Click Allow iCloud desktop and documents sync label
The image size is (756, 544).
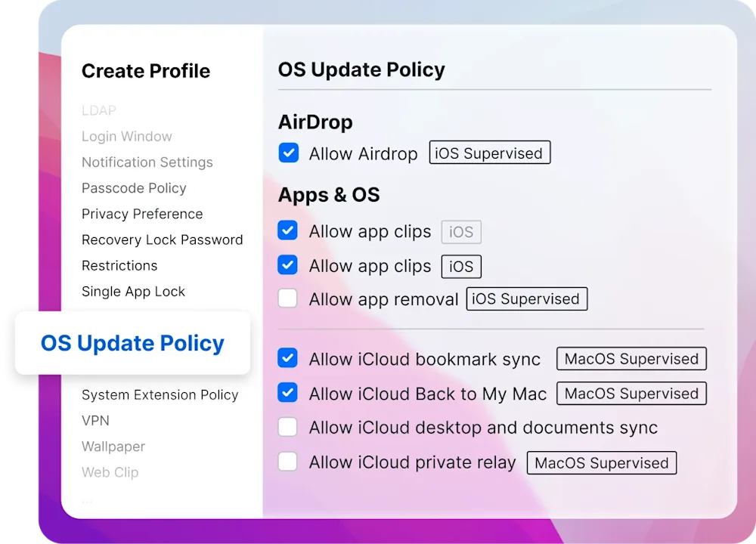(x=483, y=428)
